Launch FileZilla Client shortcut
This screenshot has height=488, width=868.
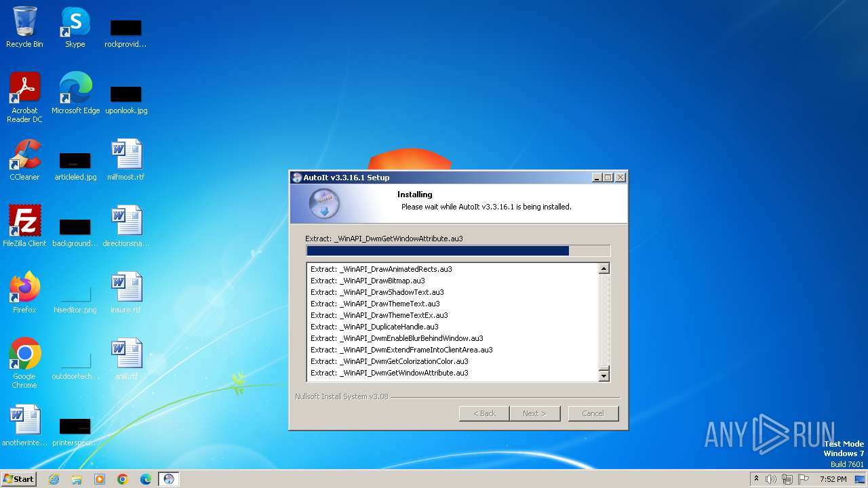[x=24, y=226]
